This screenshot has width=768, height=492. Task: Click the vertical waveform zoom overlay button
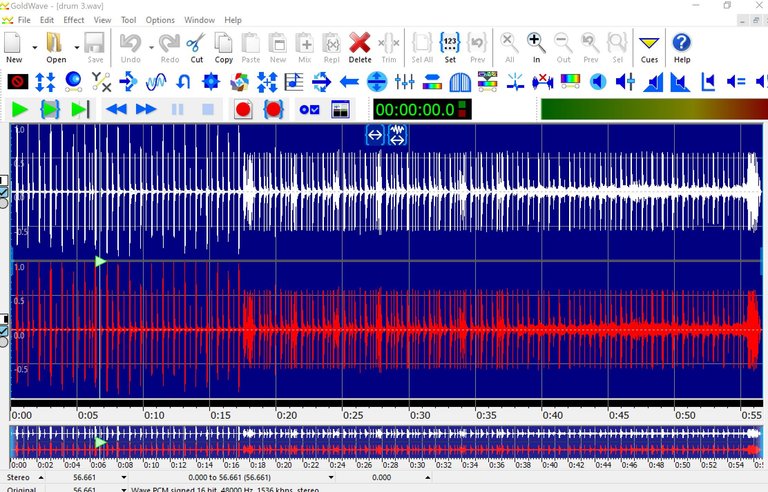(x=397, y=135)
